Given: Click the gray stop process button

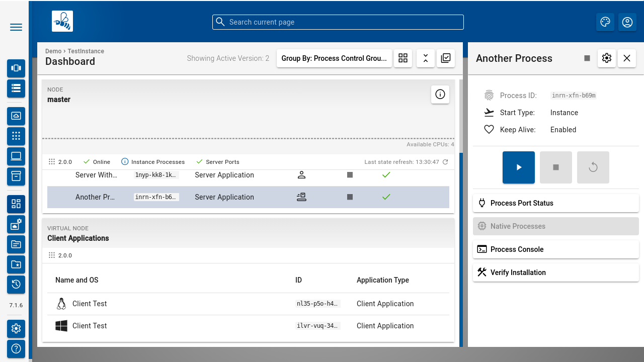Looking at the screenshot, I should (556, 167).
